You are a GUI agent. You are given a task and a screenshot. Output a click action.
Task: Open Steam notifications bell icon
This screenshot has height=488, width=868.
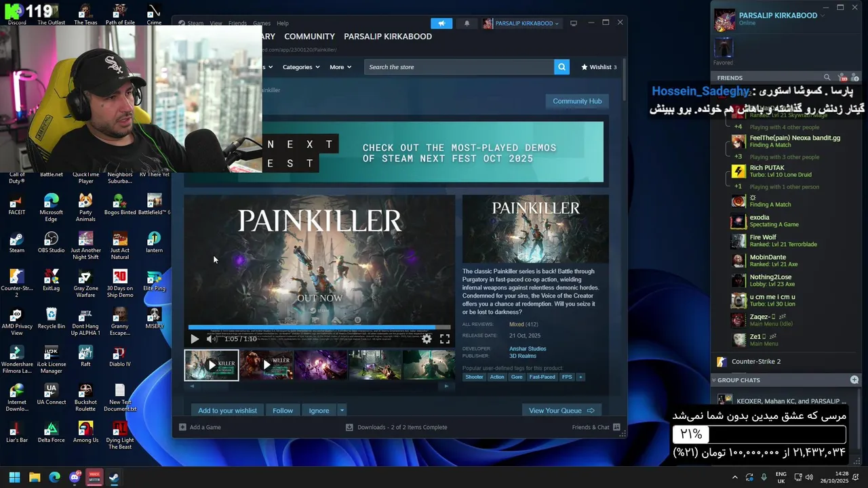pyautogui.click(x=467, y=23)
